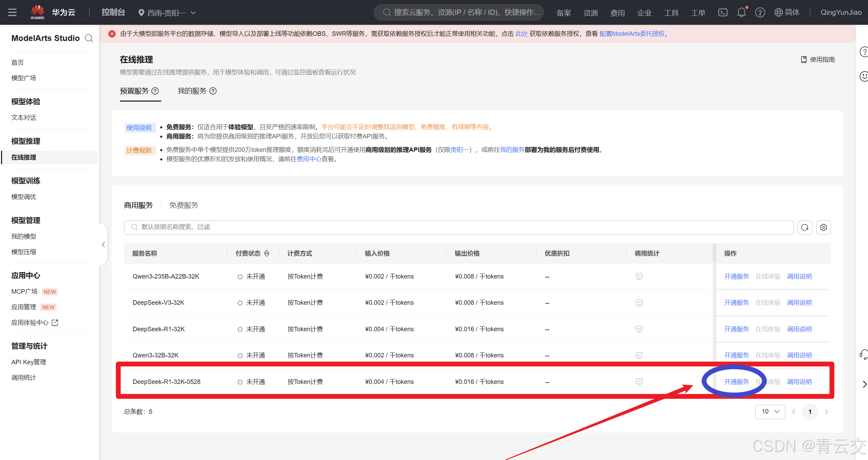
Task: View call statistics for DeepSeek-R1-32K
Action: [639, 329]
